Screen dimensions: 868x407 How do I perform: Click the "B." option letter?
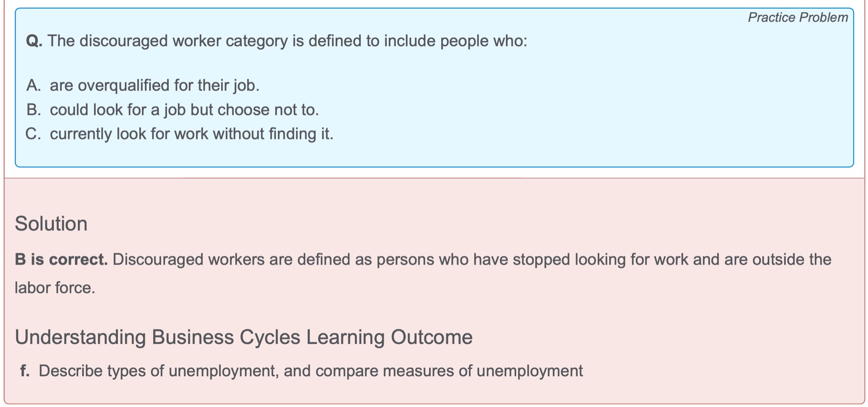pyautogui.click(x=33, y=110)
